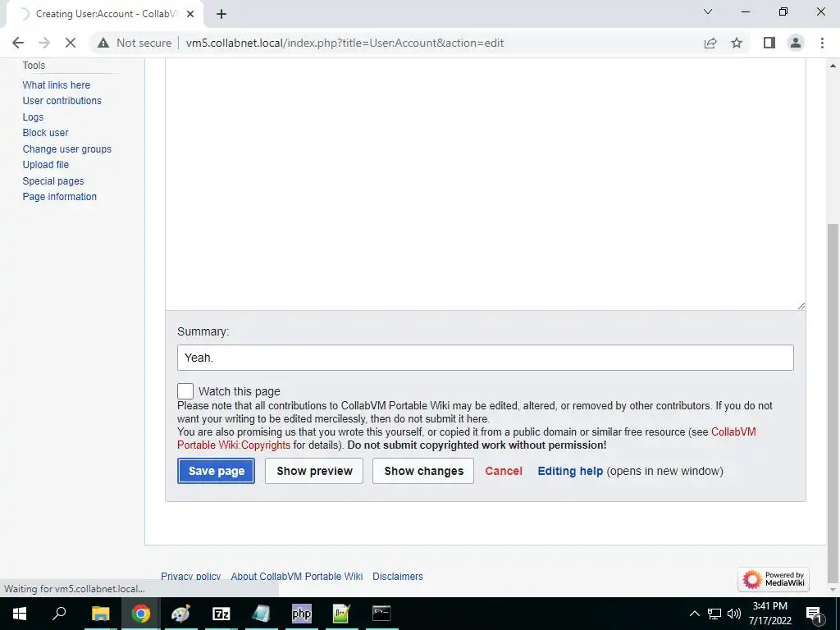Viewport: 840px width, 630px height.
Task: Open Change user groups link
Action: [x=67, y=149]
